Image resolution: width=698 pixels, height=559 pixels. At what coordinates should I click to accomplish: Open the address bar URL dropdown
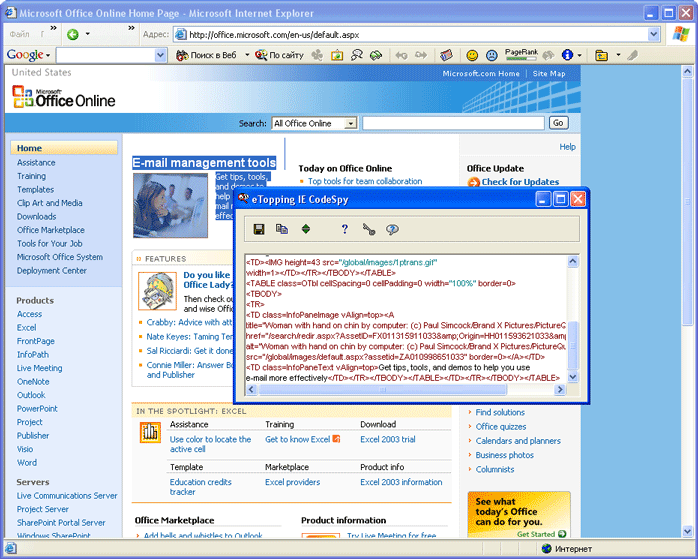click(x=653, y=34)
